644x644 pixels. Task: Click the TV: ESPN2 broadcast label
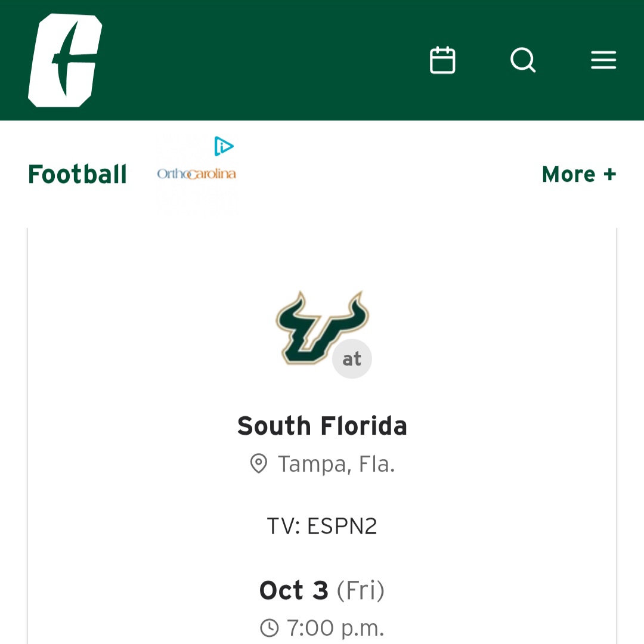322,526
